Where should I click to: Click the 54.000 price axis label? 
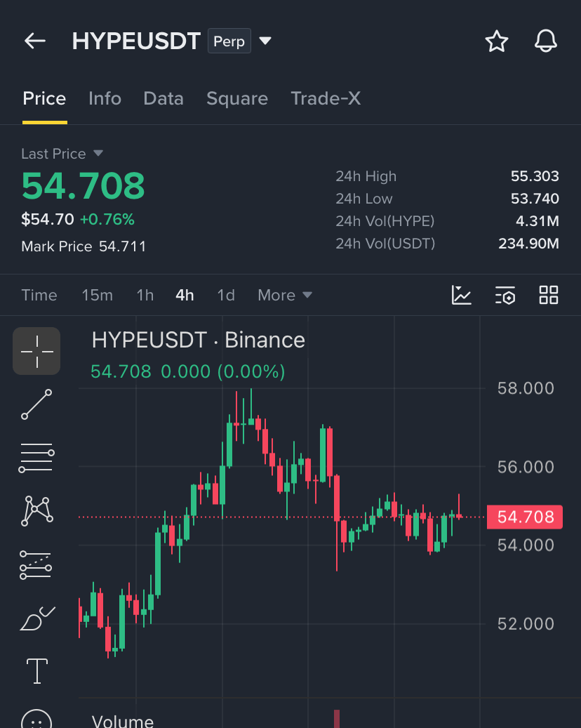(x=526, y=545)
